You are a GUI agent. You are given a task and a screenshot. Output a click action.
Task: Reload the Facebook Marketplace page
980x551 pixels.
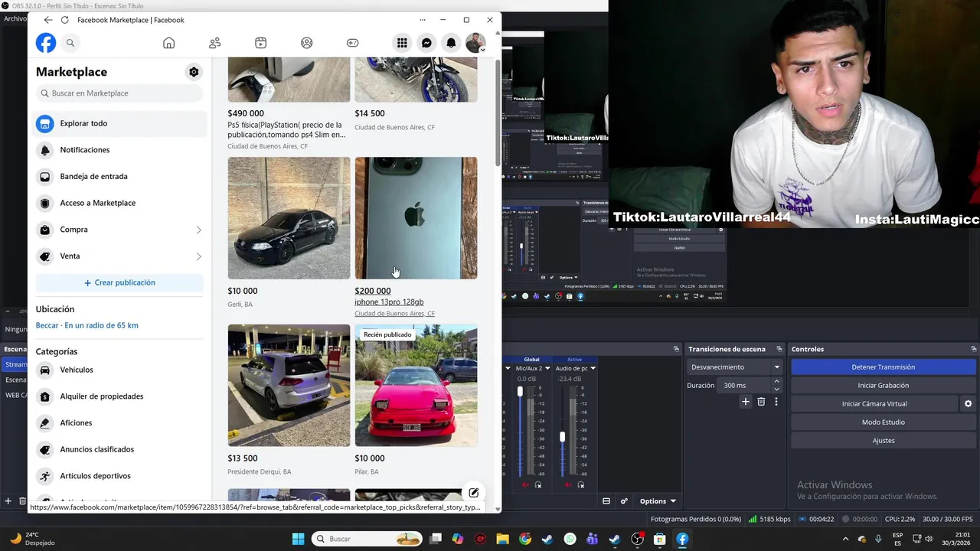click(x=64, y=20)
